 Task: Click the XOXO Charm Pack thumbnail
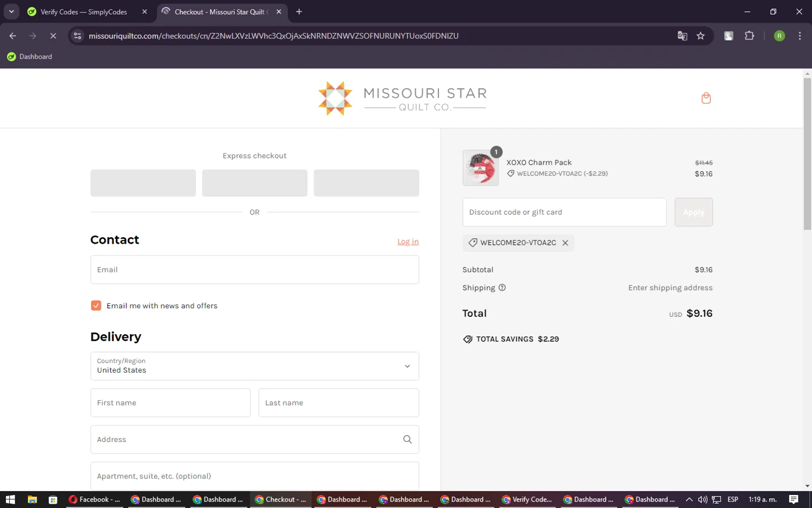[481, 168]
